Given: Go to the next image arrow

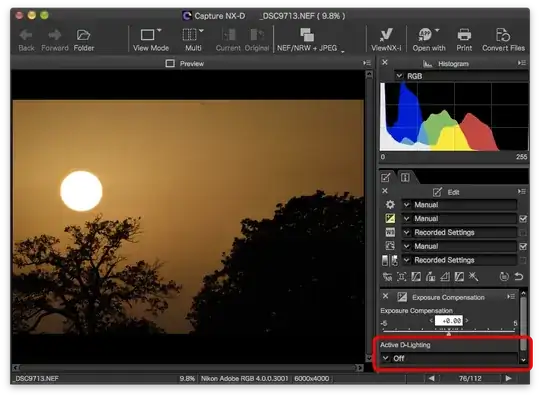Looking at the screenshot, I should (x=509, y=378).
